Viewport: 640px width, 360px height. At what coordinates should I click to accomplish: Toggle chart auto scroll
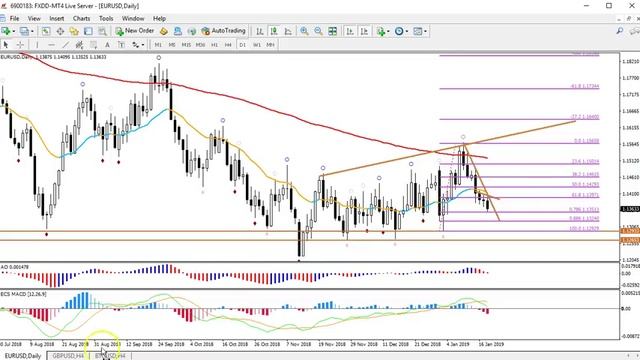point(350,31)
